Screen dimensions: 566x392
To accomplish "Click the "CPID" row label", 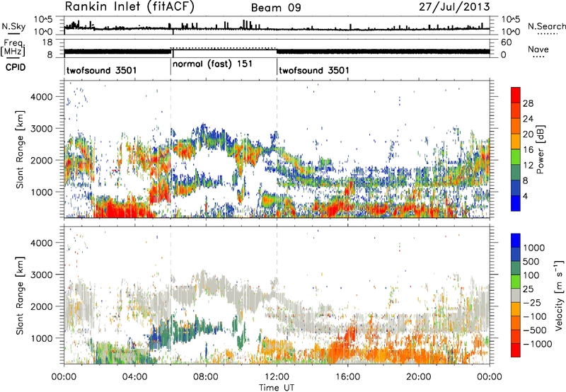I will pyautogui.click(x=16, y=67).
